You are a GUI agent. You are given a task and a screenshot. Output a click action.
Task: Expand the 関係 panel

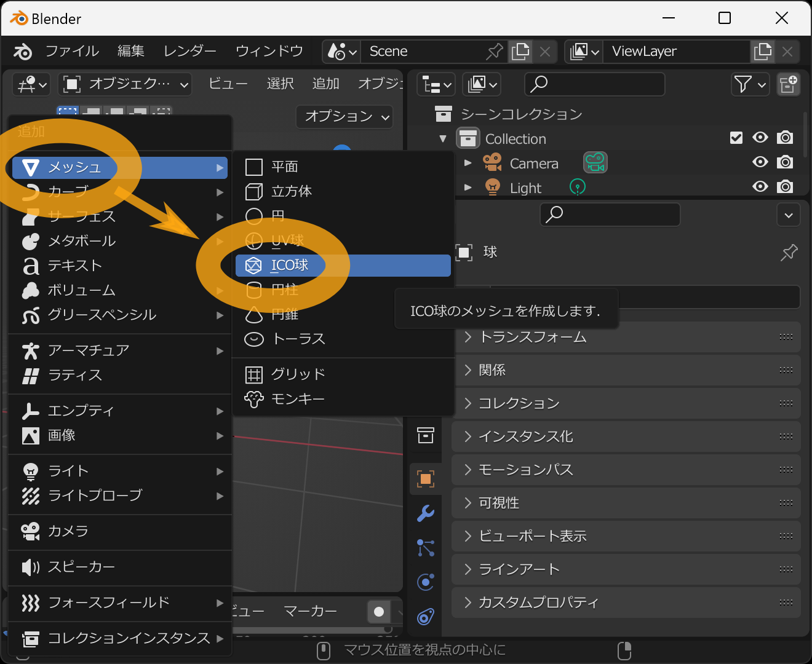click(626, 370)
